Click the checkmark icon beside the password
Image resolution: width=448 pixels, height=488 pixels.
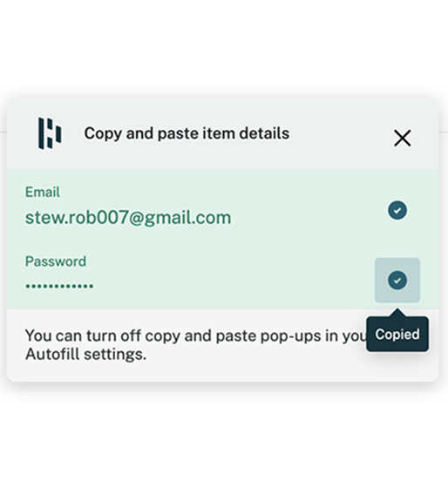(x=397, y=280)
